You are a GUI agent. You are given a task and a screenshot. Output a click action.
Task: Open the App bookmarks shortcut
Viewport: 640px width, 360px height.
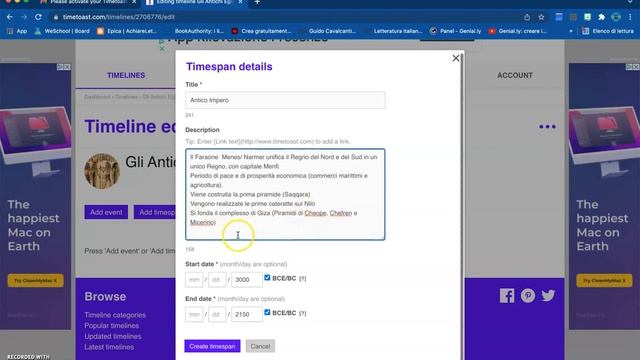pyautogui.click(x=17, y=31)
